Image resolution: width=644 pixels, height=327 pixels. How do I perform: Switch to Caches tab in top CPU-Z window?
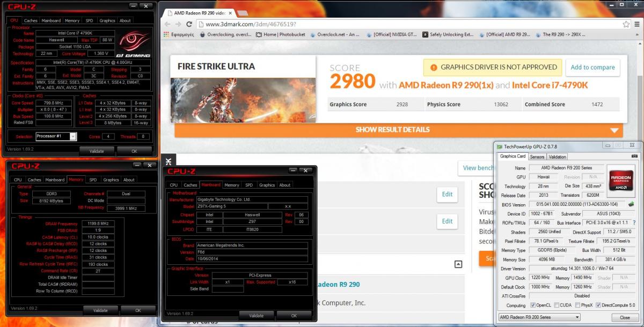pos(31,20)
